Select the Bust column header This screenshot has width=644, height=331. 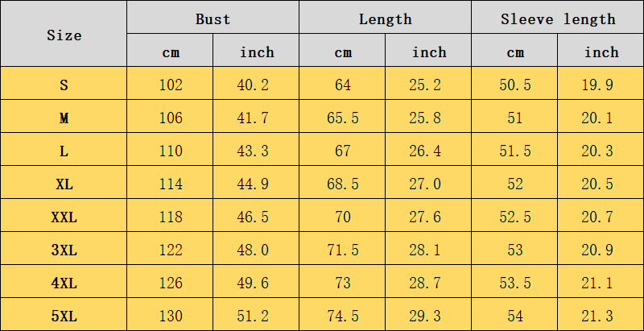213,17
